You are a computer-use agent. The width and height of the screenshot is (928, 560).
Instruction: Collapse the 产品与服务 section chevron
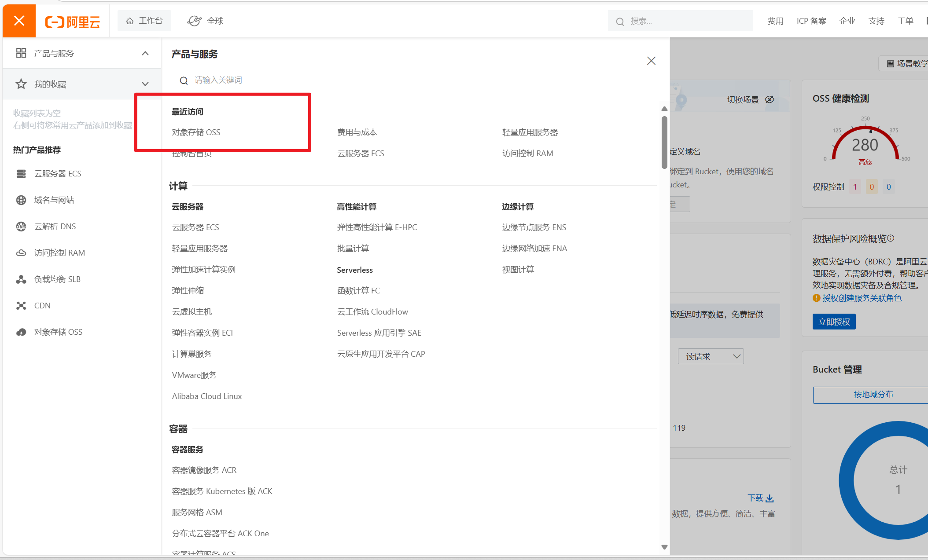tap(145, 53)
